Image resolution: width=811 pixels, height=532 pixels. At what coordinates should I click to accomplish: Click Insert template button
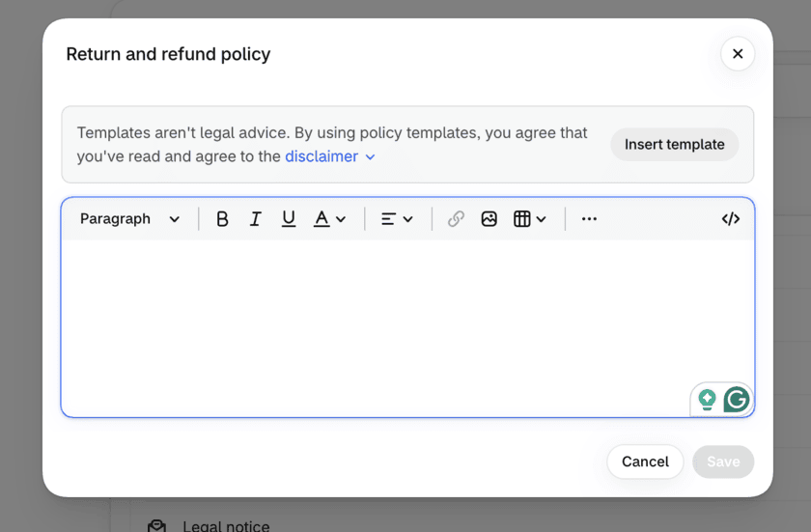(x=675, y=144)
